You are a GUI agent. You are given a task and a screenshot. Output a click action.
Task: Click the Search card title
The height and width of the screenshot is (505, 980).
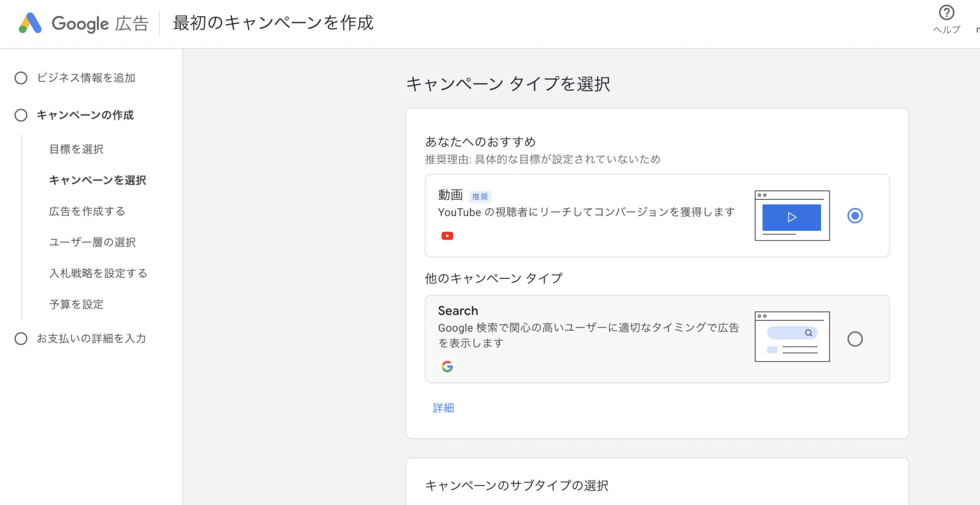pyautogui.click(x=458, y=311)
